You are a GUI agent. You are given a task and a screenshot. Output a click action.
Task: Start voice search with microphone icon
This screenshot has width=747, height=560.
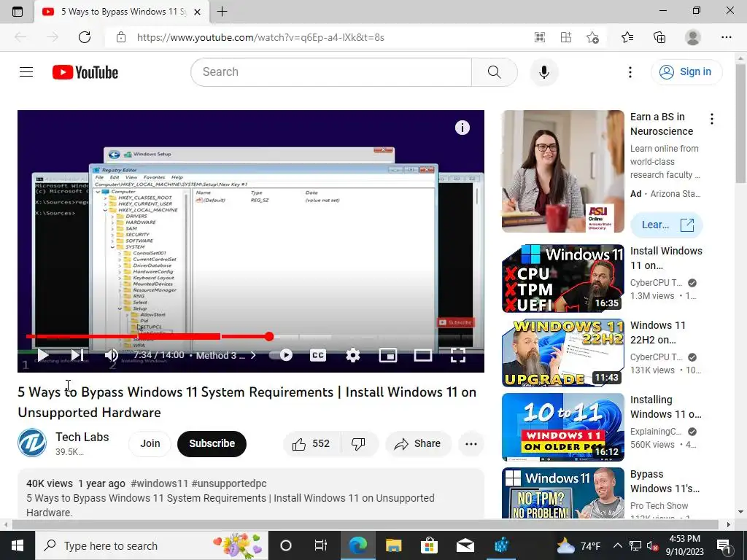543,72
